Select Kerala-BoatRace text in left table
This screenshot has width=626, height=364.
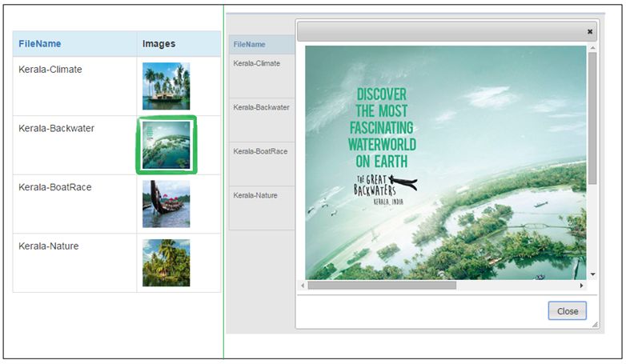pyautogui.click(x=55, y=187)
